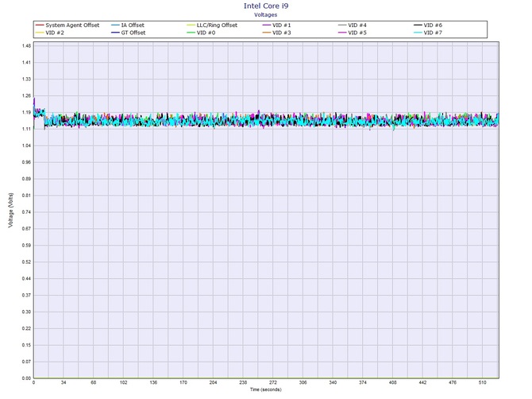This screenshot has width=532, height=399.
Task: Click the 68 mark on the time axis
Action: click(94, 382)
